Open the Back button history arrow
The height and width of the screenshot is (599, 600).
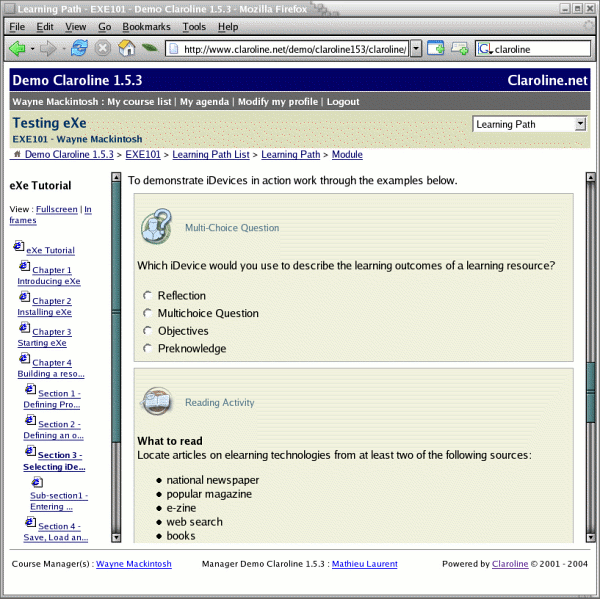33,49
